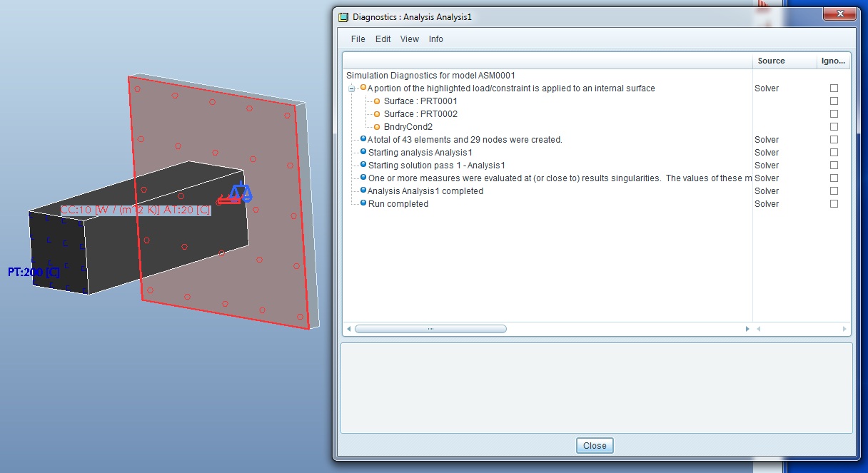Tick ignore checkbox for results singularities message

pyautogui.click(x=834, y=178)
